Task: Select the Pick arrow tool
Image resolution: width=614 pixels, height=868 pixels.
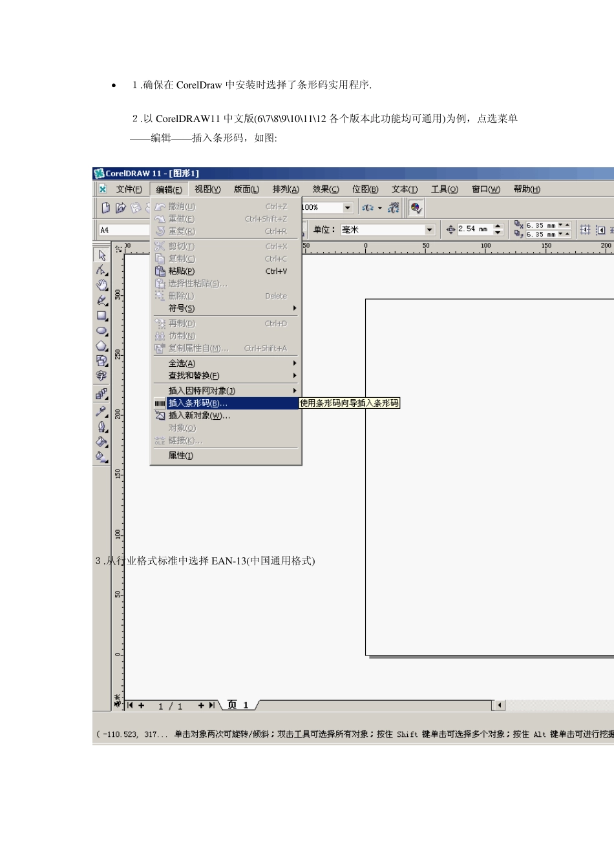Action: (x=102, y=255)
